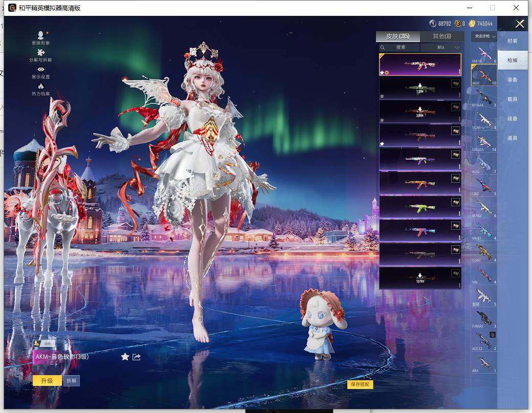The width and height of the screenshot is (532, 413).
Task: Download the last AKM skin (757KB)
Action: (420, 278)
